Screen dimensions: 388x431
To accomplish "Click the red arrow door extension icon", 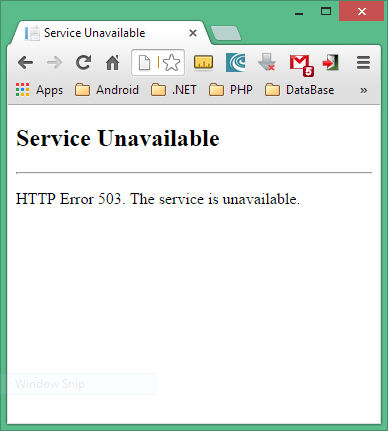I will pos(331,62).
